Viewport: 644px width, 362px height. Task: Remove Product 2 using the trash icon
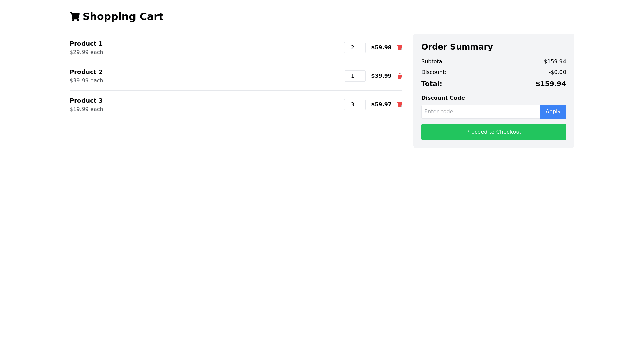(x=399, y=76)
